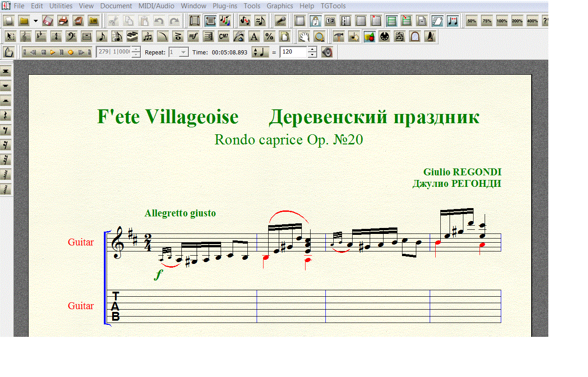Activate the Hand Grabber tool
Screen dimensions: 588x377
coord(303,36)
